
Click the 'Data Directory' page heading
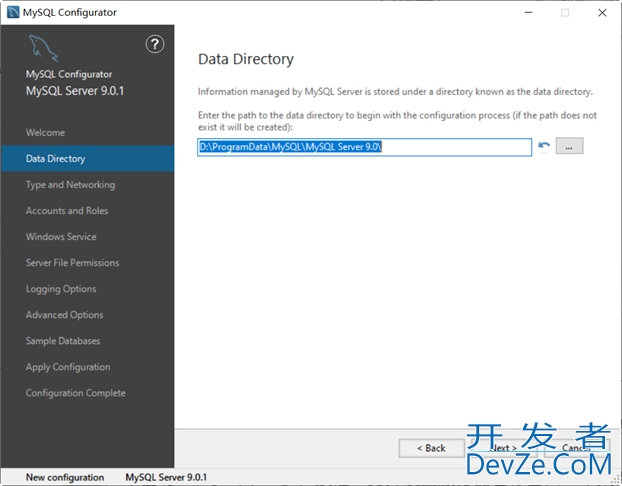tap(246, 59)
